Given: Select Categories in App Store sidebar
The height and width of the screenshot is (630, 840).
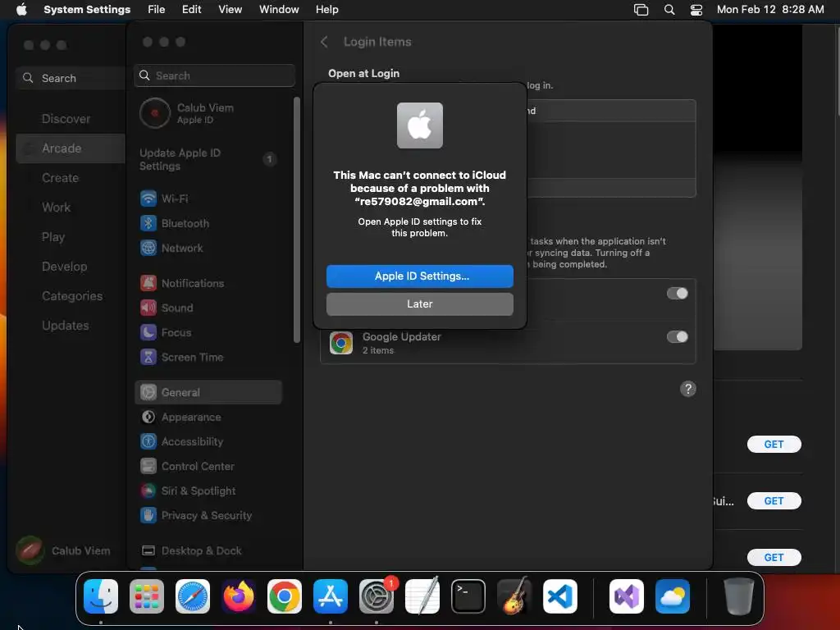Looking at the screenshot, I should 72,295.
